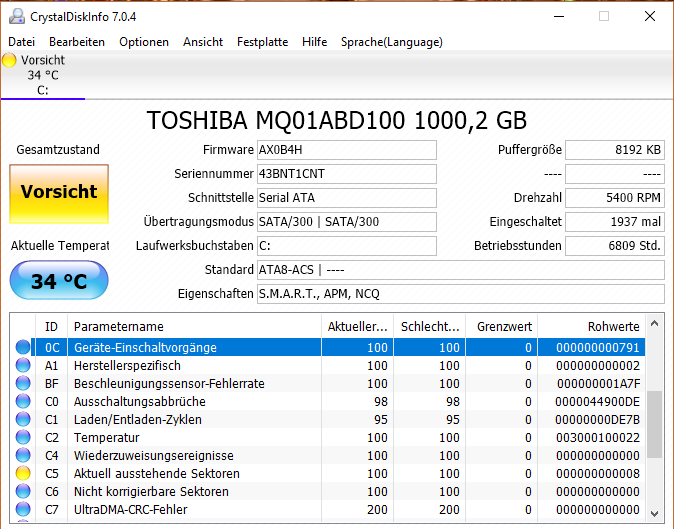Select the Aktuell ausstehende Sektoren row
Image resolution: width=674 pixels, height=529 pixels.
(330, 474)
